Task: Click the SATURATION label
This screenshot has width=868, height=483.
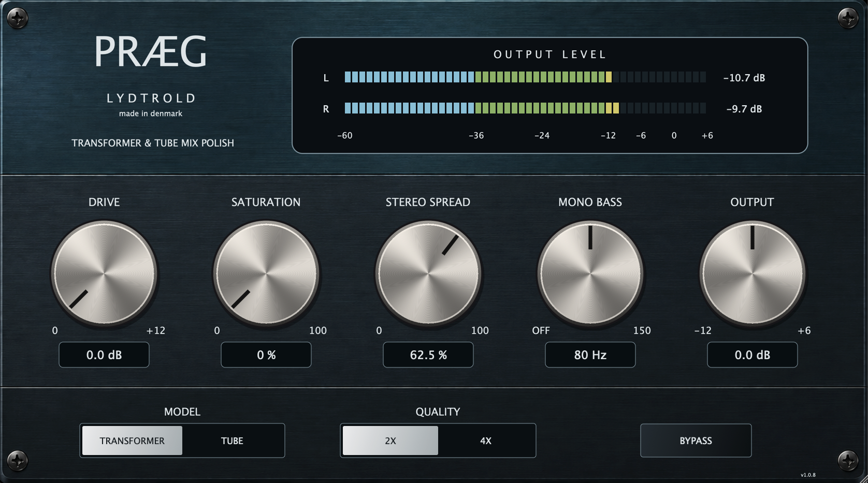Action: [x=266, y=202]
